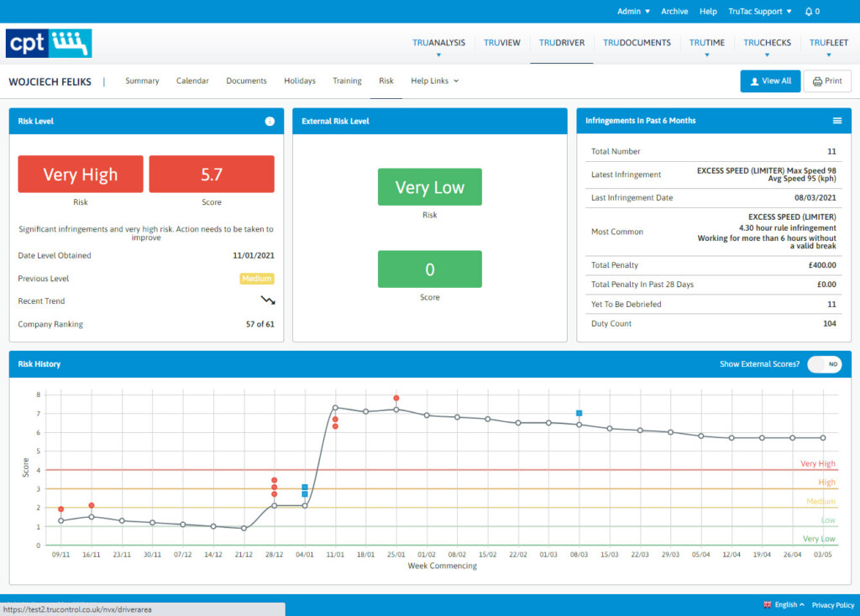Click the View All button
Image resolution: width=860 pixels, height=616 pixels.
tap(770, 81)
